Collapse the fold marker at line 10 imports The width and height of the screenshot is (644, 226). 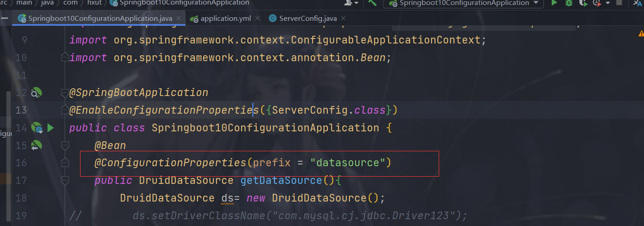pos(65,58)
